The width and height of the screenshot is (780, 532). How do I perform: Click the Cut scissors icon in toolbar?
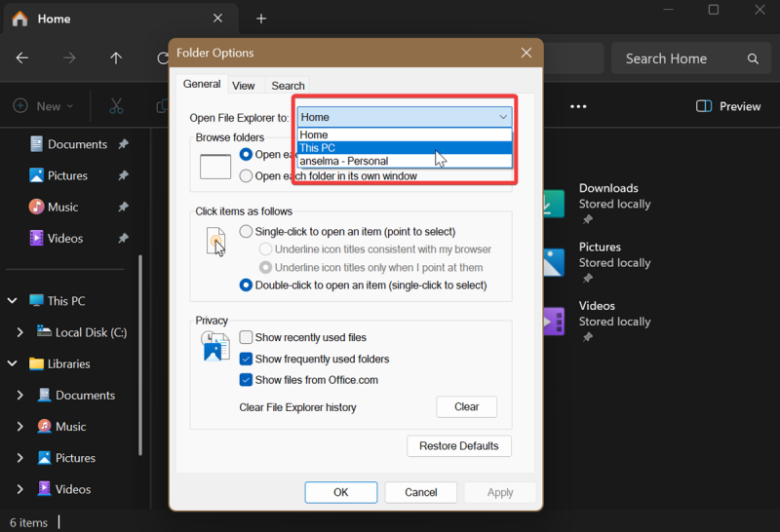(x=116, y=106)
